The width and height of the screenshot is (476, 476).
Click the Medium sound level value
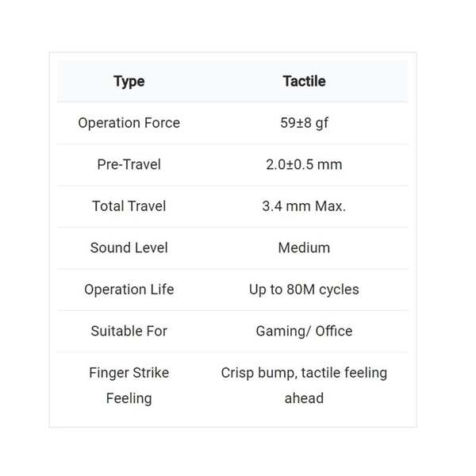[x=304, y=248]
